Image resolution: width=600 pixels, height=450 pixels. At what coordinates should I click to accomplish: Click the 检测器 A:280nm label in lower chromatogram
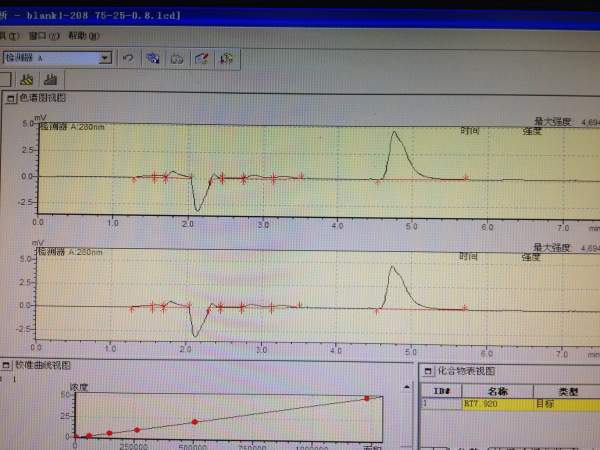[70, 252]
